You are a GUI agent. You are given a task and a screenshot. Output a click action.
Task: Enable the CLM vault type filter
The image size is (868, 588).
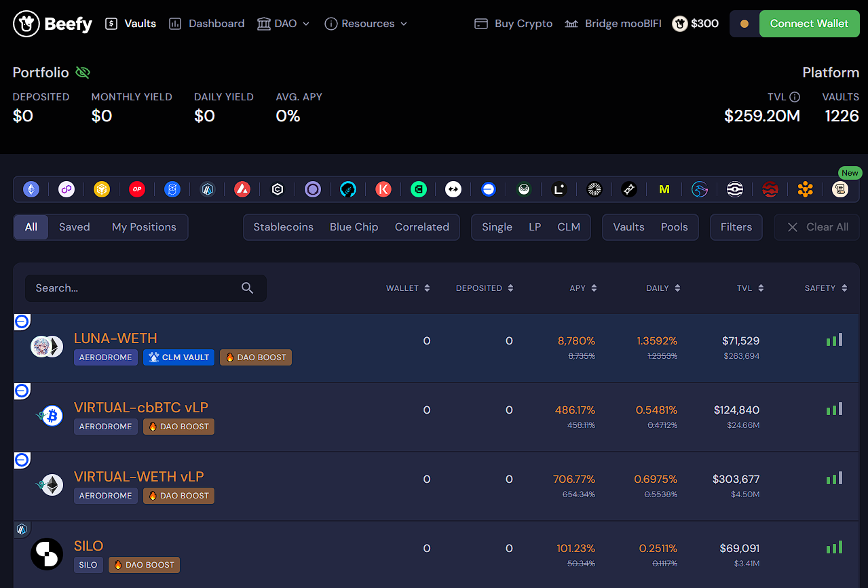pyautogui.click(x=569, y=227)
